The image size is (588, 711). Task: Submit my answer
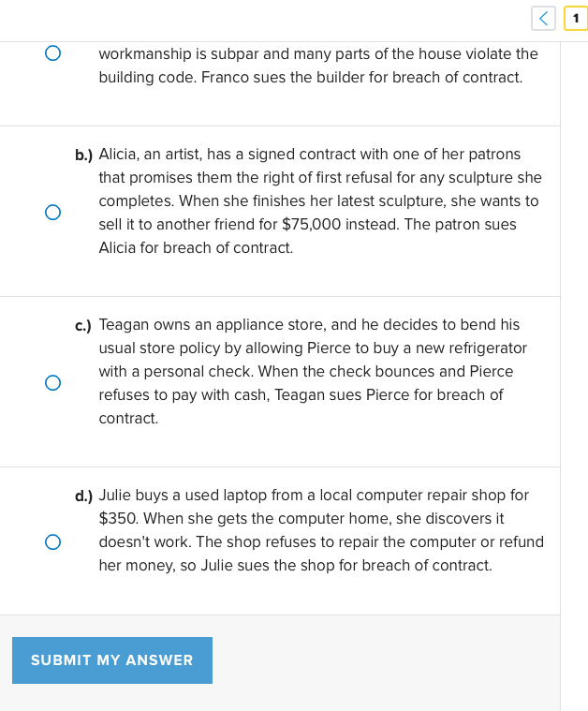pos(112,660)
